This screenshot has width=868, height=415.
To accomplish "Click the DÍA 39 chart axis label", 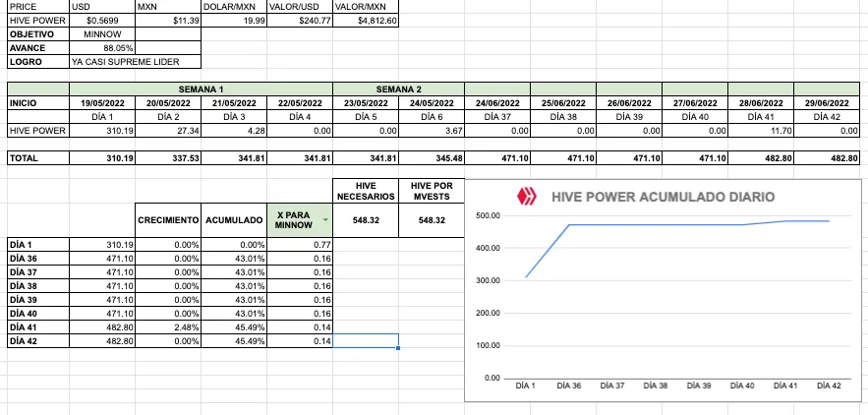I will pyautogui.click(x=699, y=385).
